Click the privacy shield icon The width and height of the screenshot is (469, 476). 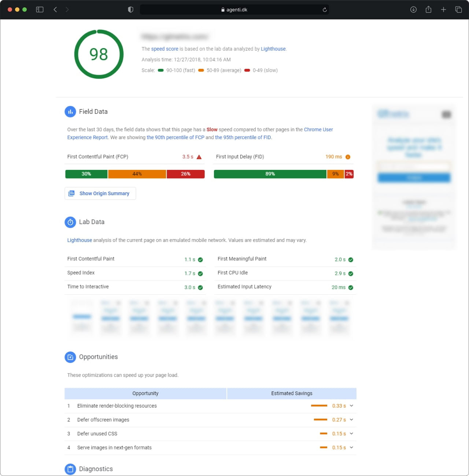130,10
